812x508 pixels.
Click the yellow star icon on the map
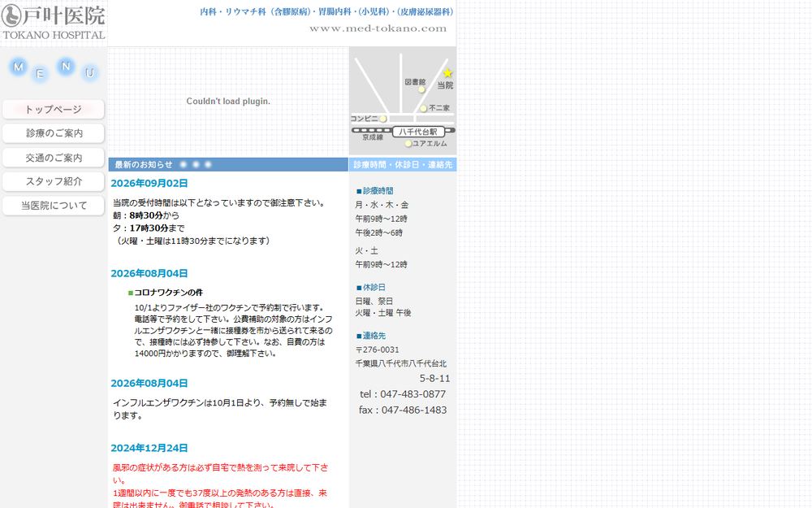tap(448, 73)
